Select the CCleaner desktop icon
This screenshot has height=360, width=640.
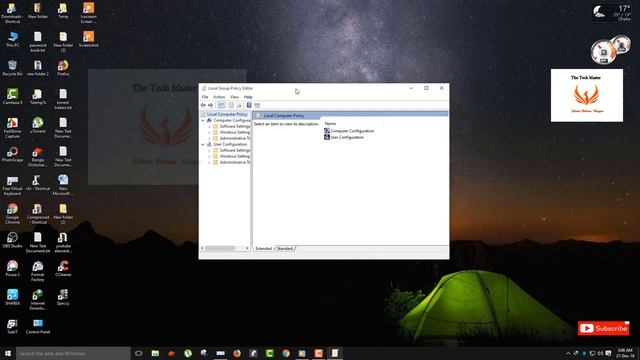pyautogui.click(x=63, y=269)
